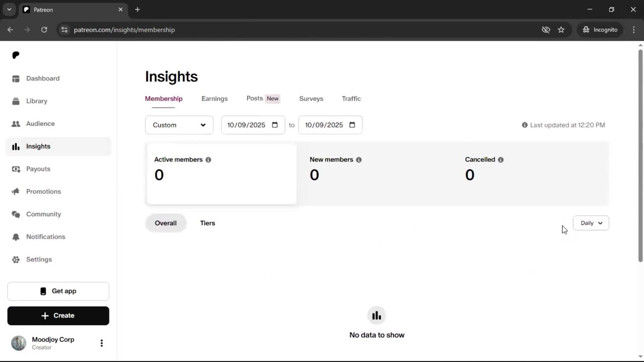Select the Tiers view pill
This screenshot has width=644, height=362.
[x=208, y=223]
